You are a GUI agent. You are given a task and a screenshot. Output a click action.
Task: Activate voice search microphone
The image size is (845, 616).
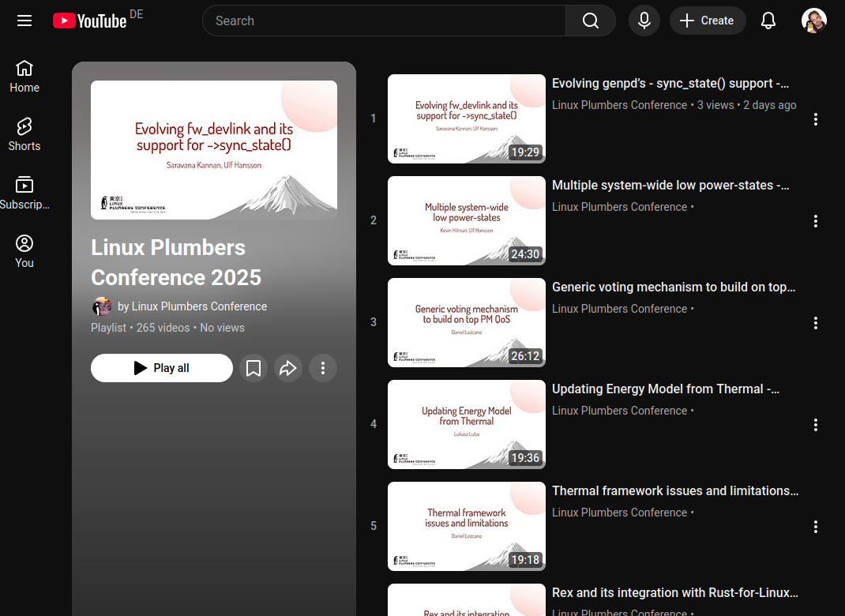coord(644,21)
